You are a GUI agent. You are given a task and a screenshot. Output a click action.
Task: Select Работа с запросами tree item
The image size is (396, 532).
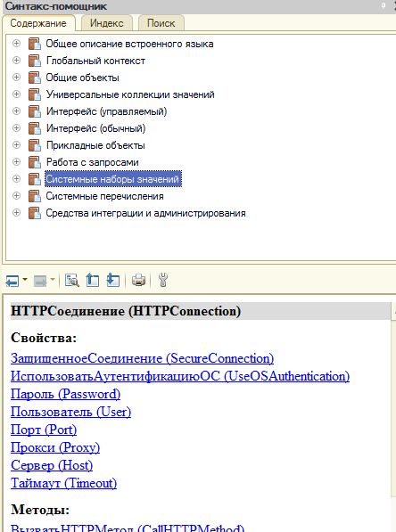(x=93, y=162)
